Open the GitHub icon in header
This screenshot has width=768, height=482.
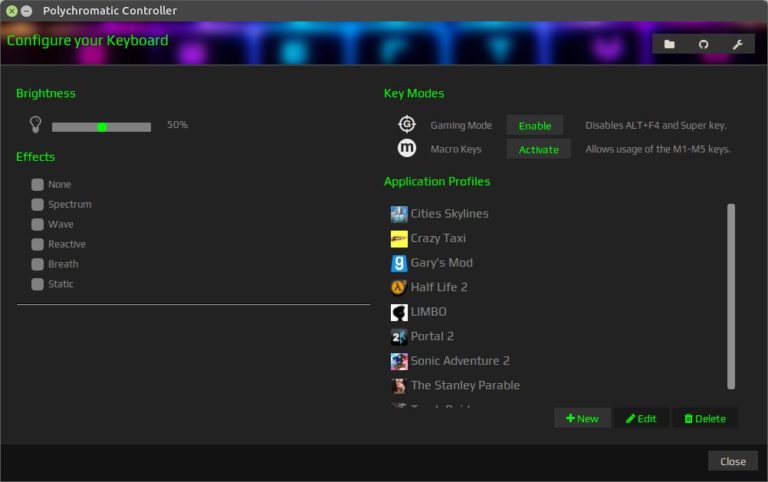pyautogui.click(x=703, y=45)
